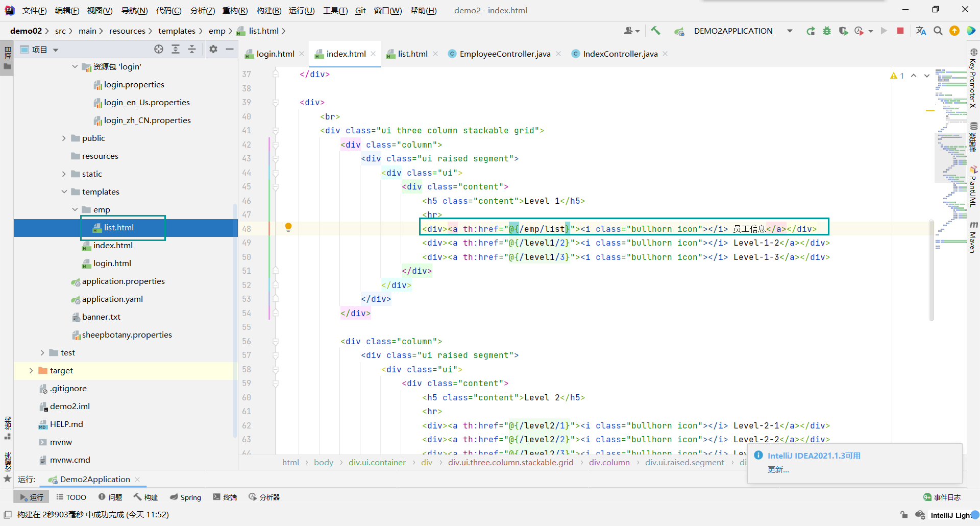The height and width of the screenshot is (526, 980).
Task: Start debugging with the green bug icon
Action: [x=827, y=31]
